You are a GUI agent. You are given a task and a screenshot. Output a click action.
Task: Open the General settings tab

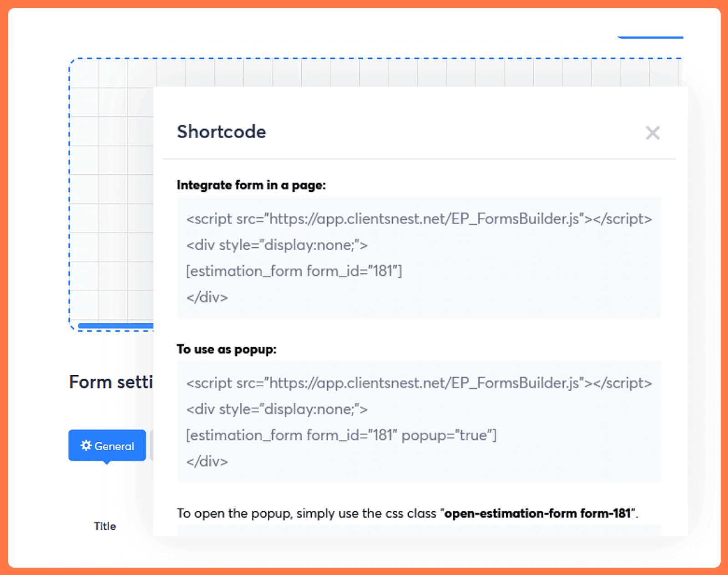click(x=107, y=446)
